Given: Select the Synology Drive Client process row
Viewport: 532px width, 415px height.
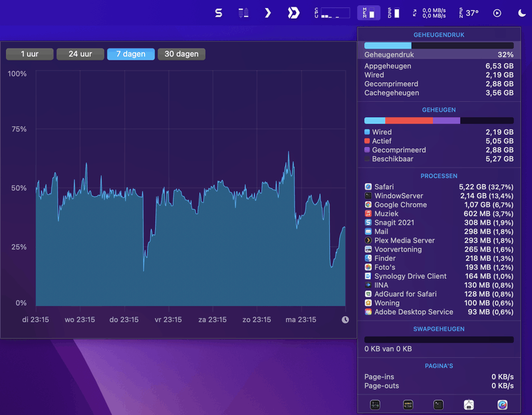Looking at the screenshot, I should (439, 276).
